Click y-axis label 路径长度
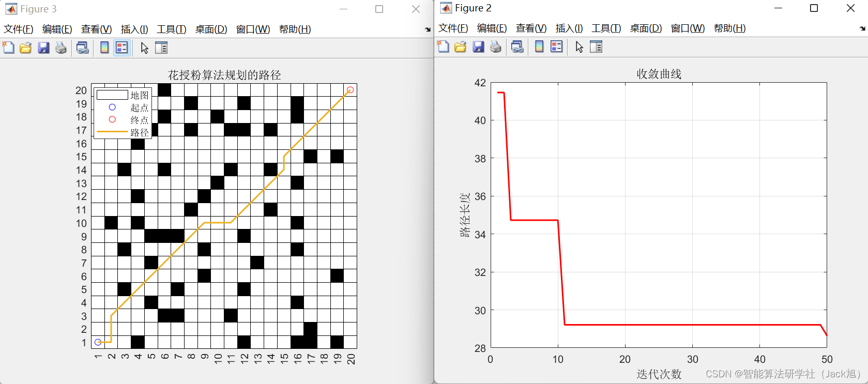Image resolution: width=868 pixels, height=384 pixels. tap(465, 215)
